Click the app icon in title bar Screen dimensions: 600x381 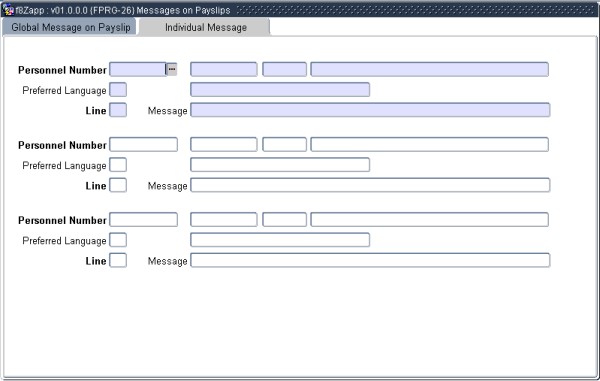[8, 9]
